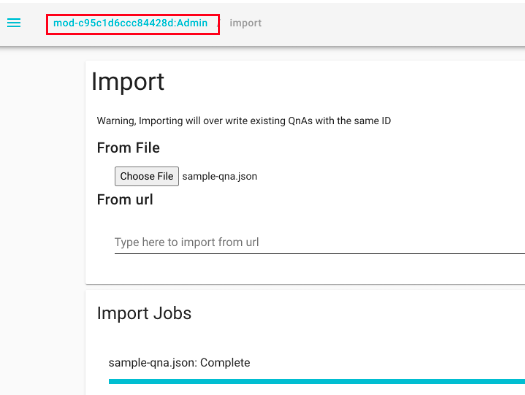
Task: Click the Import Jobs heading
Action: pos(144,313)
